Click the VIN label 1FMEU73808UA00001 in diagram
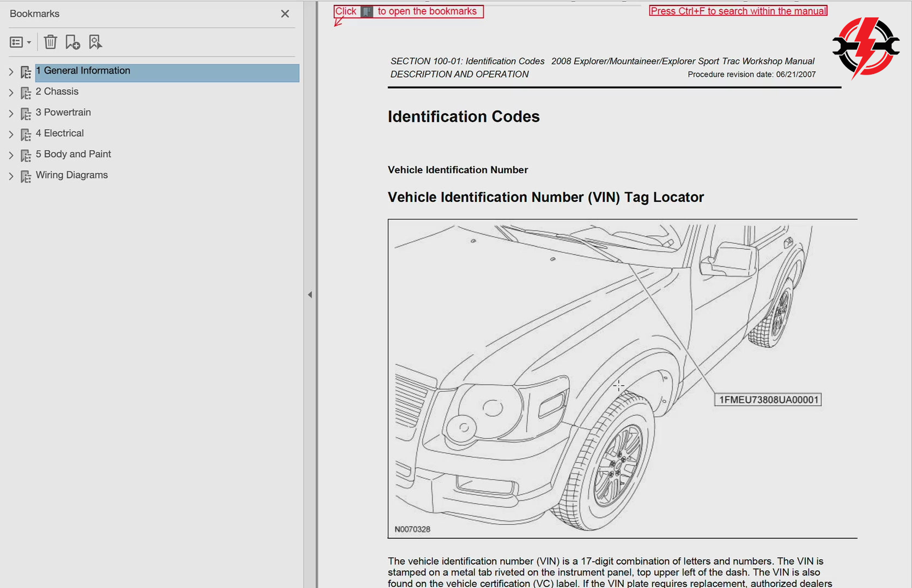The image size is (912, 588). pyautogui.click(x=768, y=400)
